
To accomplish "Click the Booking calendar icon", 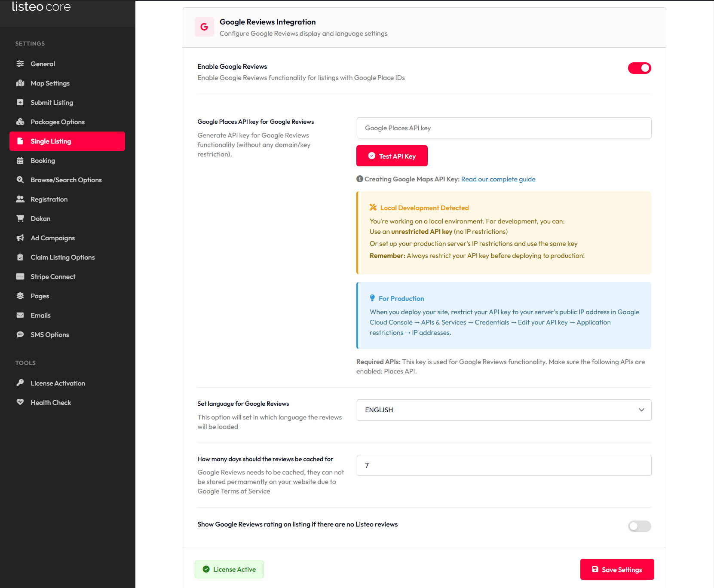I will [20, 160].
